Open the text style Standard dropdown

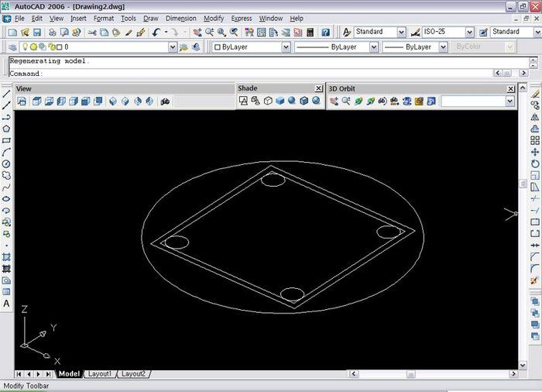(x=401, y=33)
